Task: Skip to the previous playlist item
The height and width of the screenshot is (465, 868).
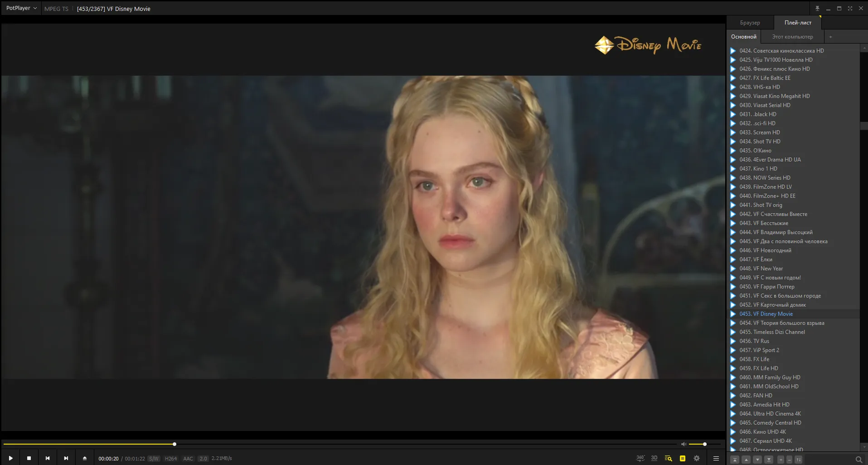Action: (48, 458)
